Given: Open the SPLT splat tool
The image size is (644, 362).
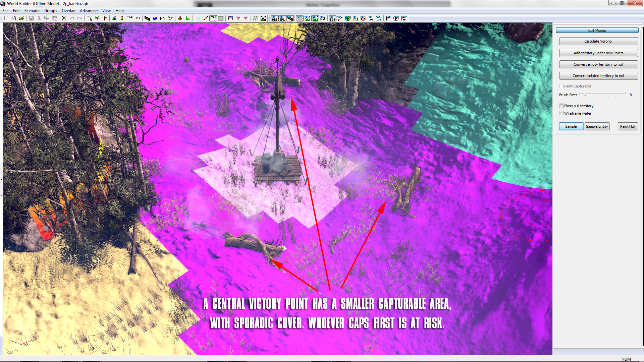Looking at the screenshot, I should tap(138, 18).
